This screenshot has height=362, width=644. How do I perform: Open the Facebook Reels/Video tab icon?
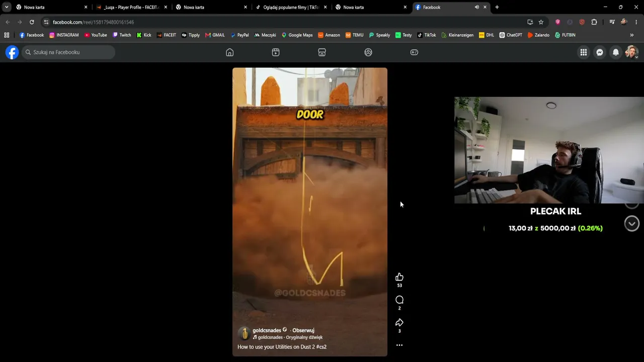pyautogui.click(x=276, y=52)
